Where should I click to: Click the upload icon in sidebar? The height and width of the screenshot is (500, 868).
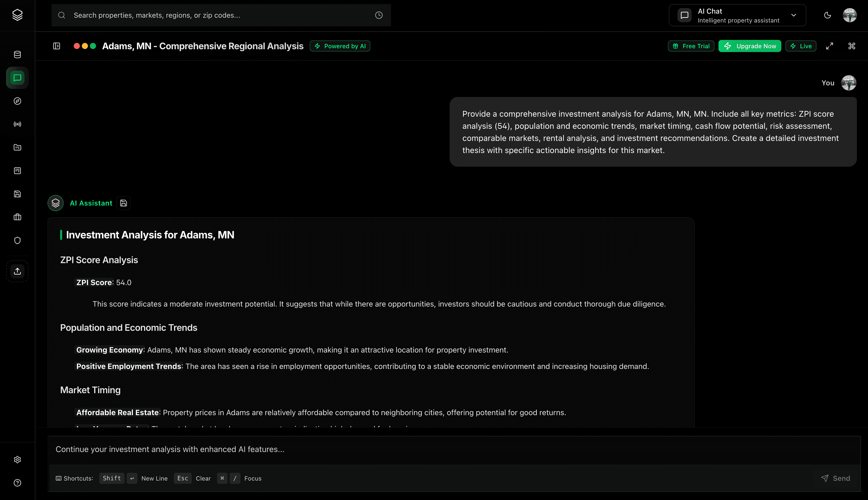pos(17,271)
